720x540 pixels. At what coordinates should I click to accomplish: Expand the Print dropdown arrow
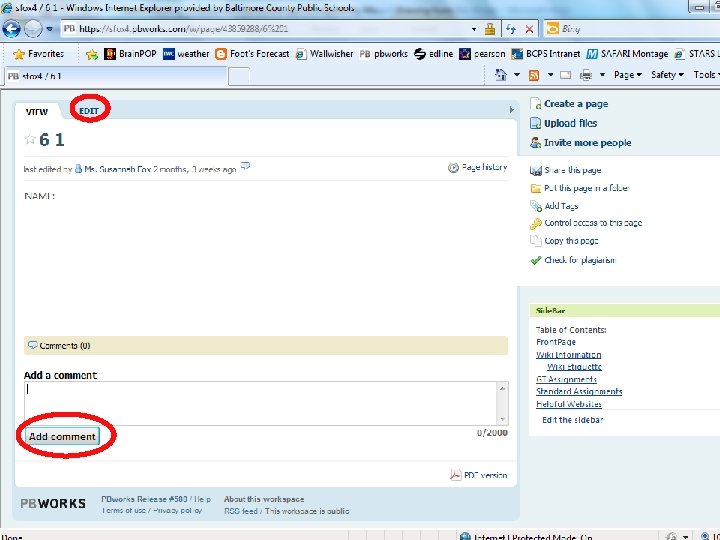[602, 75]
